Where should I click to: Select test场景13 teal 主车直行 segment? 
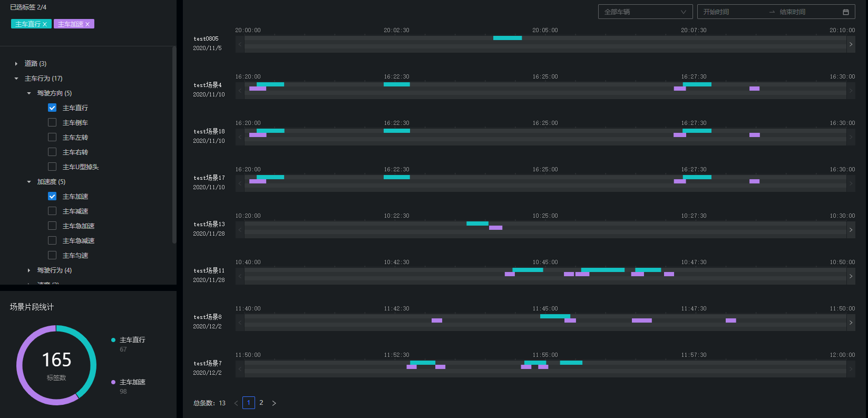coord(477,223)
